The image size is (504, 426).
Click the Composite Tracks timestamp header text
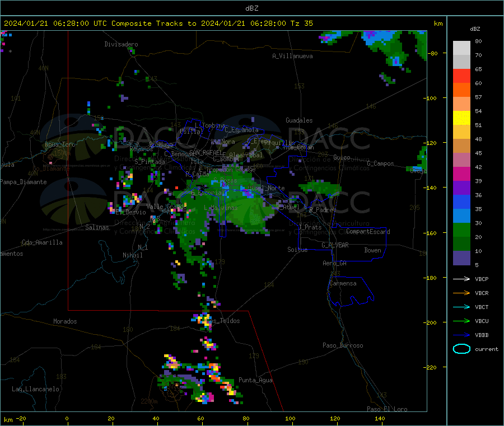158,24
